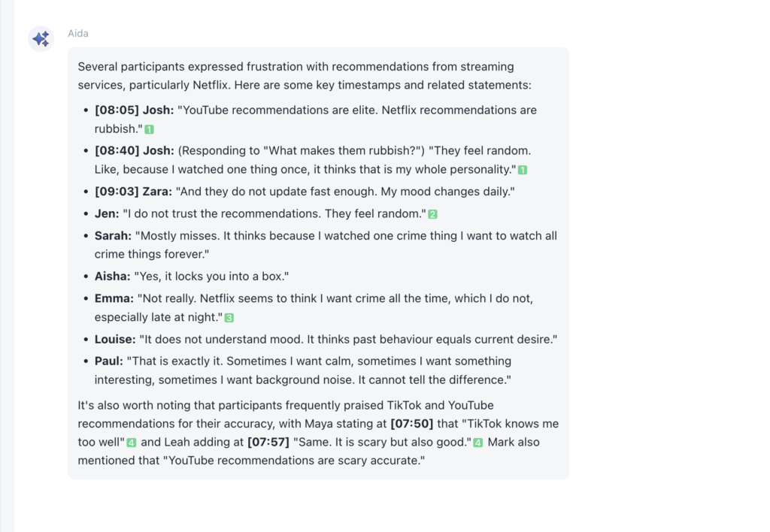Jump to Maya's timestamp [07:50]
This screenshot has height=532, width=770.
click(x=409, y=424)
